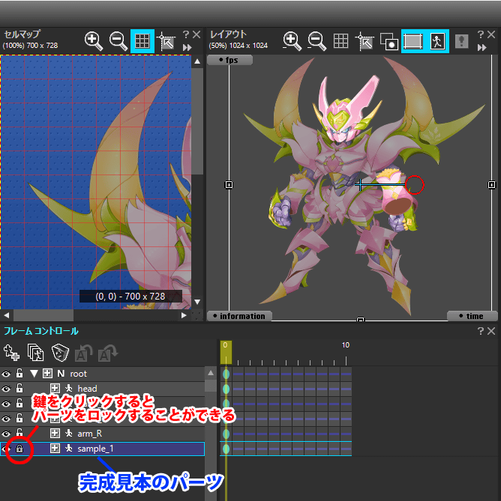501x501 pixels.
Task: Click the overlapping squares icon in Layout toolbar
Action: click(x=389, y=41)
